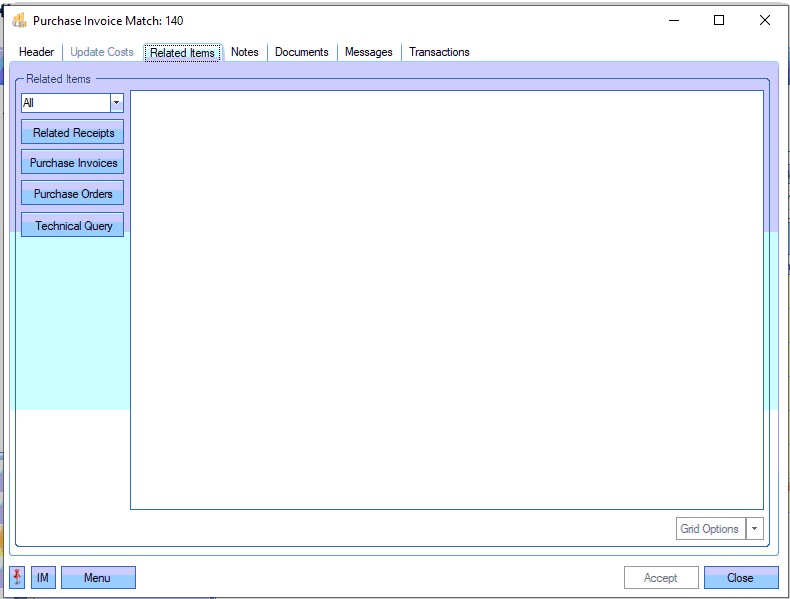Minimize the Purchase Invoice Match window
The width and height of the screenshot is (790, 599).
click(x=674, y=20)
